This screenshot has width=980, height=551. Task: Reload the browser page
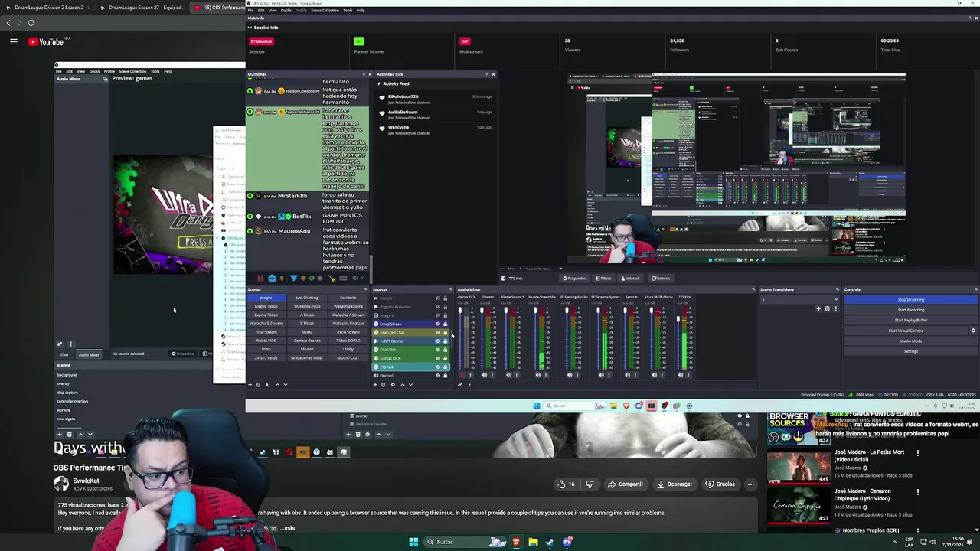click(x=31, y=23)
